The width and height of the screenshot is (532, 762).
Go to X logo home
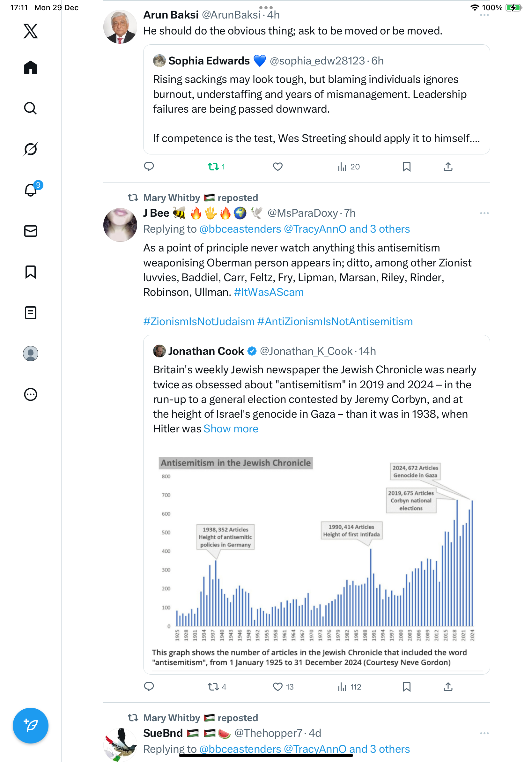31,31
